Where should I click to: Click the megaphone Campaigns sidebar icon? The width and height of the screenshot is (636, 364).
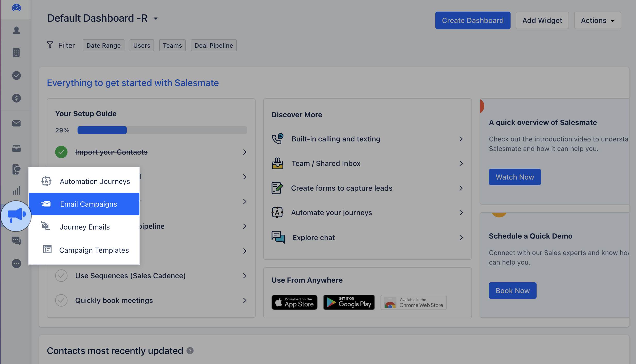16,215
